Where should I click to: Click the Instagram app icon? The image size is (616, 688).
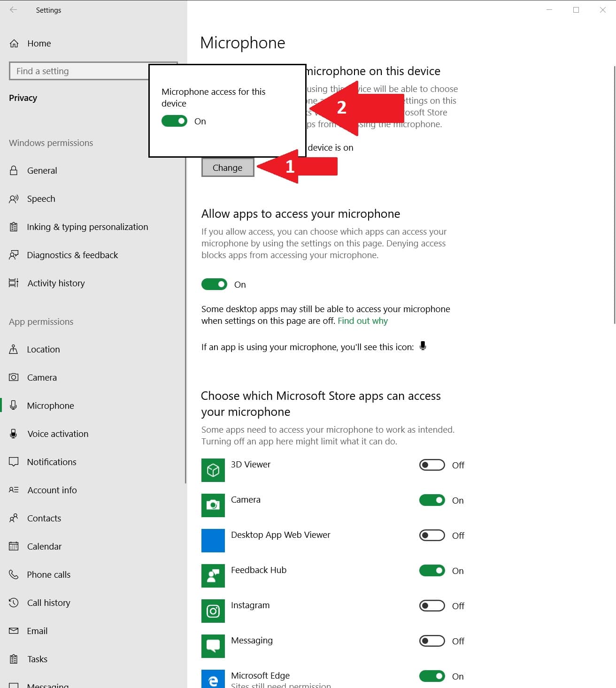[x=213, y=611]
